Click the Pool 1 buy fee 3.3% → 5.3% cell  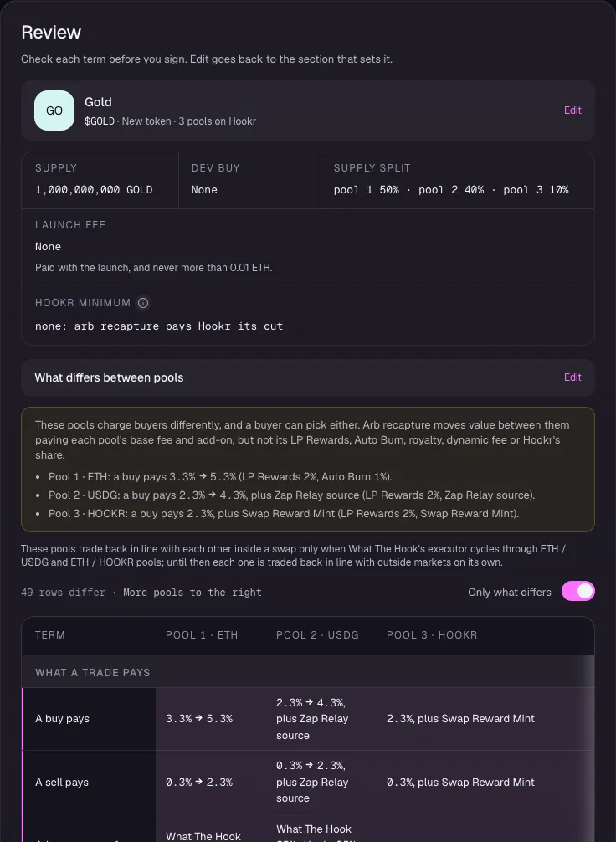[199, 718]
